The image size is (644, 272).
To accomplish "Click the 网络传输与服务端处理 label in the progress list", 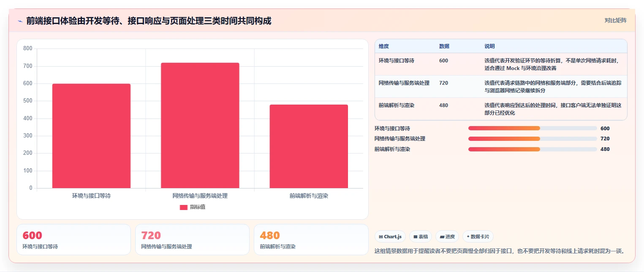I will pos(400,139).
